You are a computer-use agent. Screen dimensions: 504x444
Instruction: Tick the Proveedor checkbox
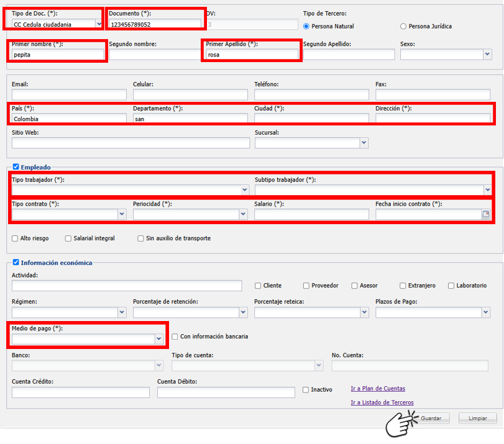[x=306, y=286]
